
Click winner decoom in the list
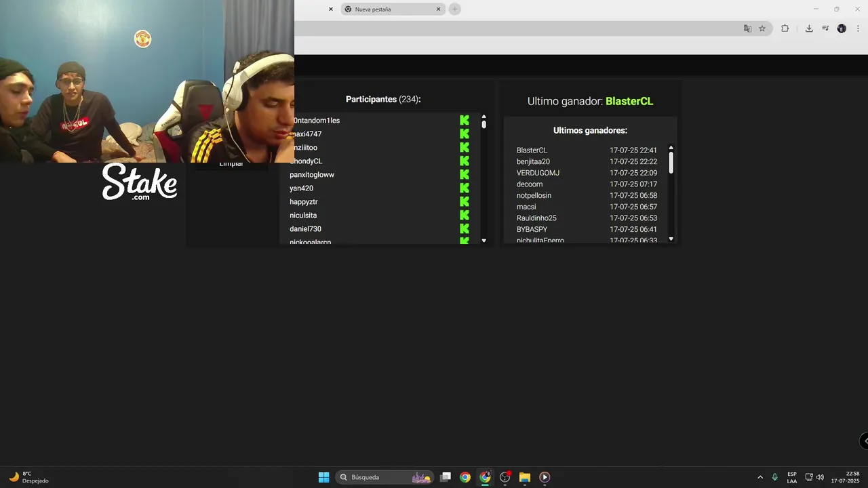530,184
